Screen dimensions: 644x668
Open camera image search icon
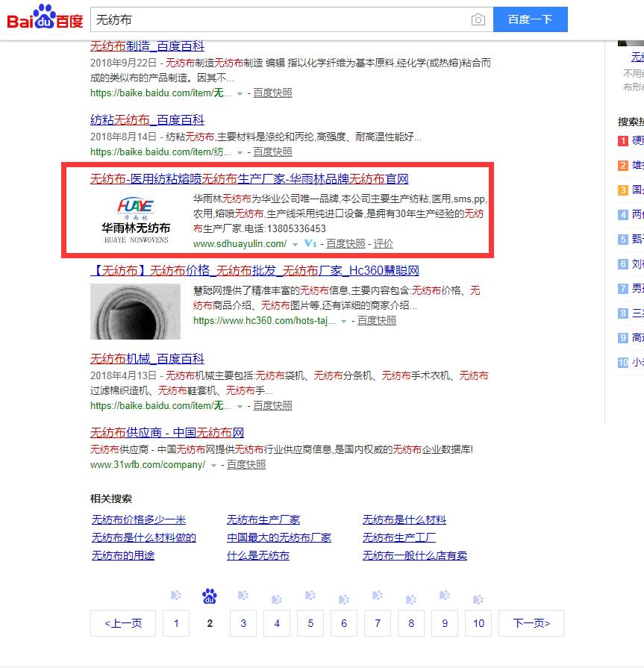point(478,20)
